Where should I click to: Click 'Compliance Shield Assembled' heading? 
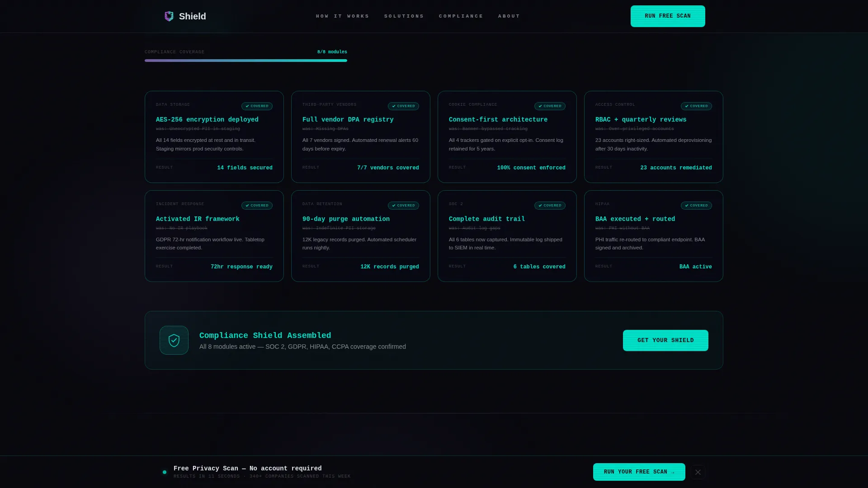[265, 336]
